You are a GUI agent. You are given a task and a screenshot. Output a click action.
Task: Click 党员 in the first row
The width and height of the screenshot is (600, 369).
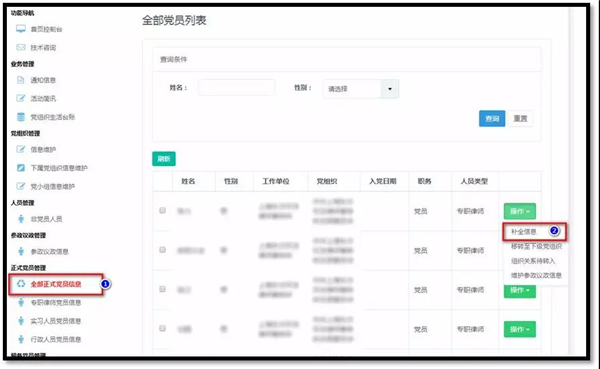pos(420,211)
